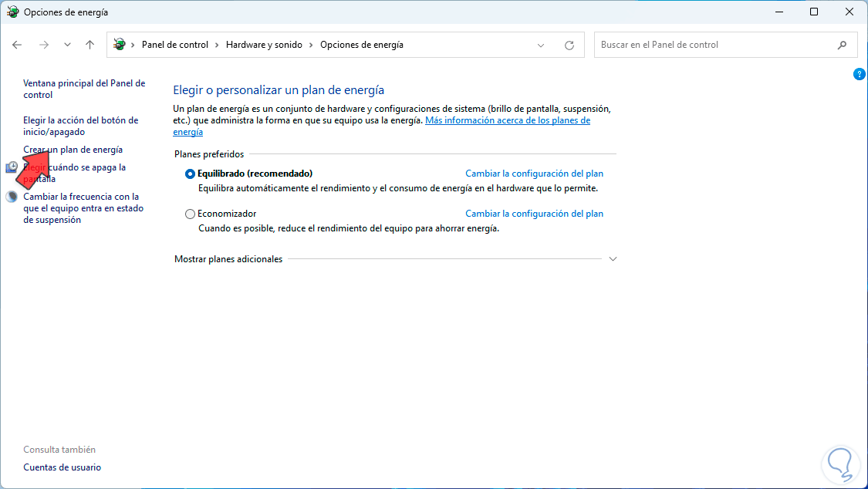The width and height of the screenshot is (868, 489).
Task: Select the "Economizador" radio button
Action: (x=190, y=214)
